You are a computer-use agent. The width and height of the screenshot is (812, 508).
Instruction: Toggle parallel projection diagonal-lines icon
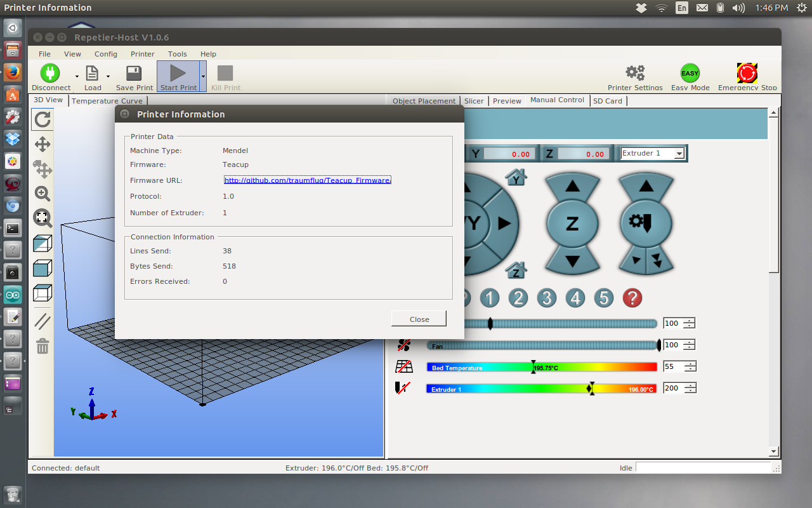pyautogui.click(x=43, y=321)
